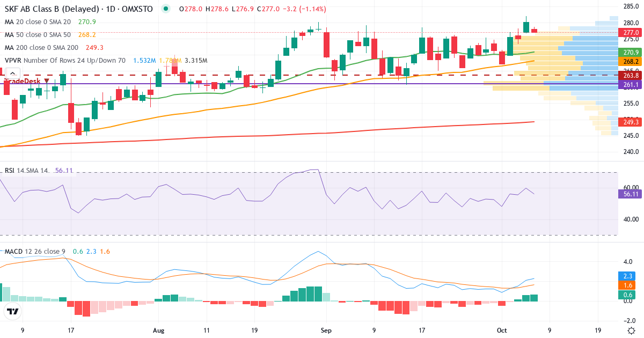
Task: Click the change value −3.2 (−1.14%)
Action: click(304, 9)
